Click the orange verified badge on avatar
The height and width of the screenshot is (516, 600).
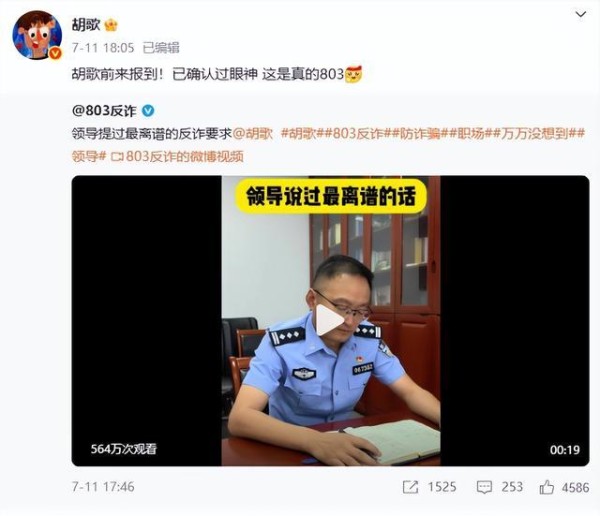point(55,53)
